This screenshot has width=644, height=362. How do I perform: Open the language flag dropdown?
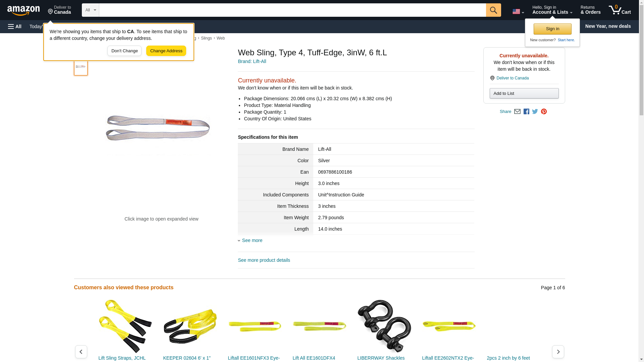coord(518,12)
